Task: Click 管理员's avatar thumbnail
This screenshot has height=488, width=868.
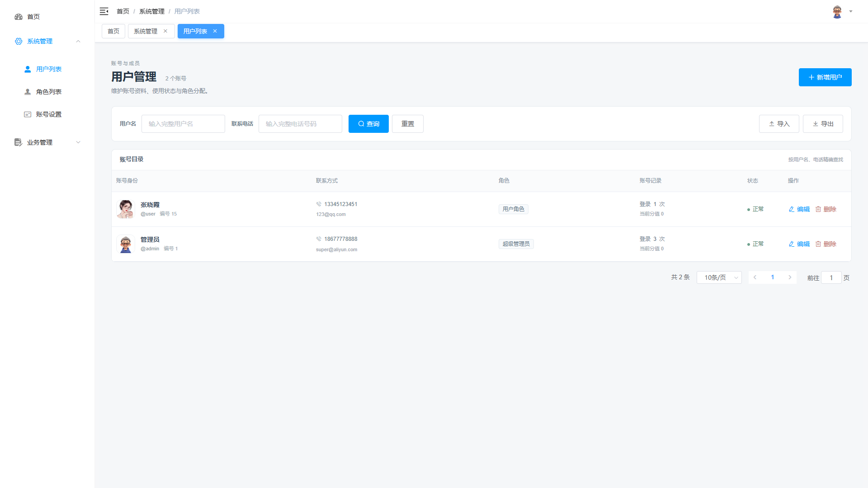Action: pos(125,244)
